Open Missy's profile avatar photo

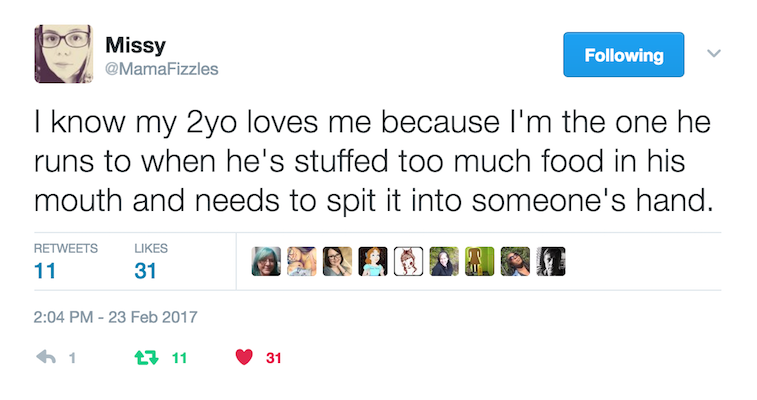(63, 54)
